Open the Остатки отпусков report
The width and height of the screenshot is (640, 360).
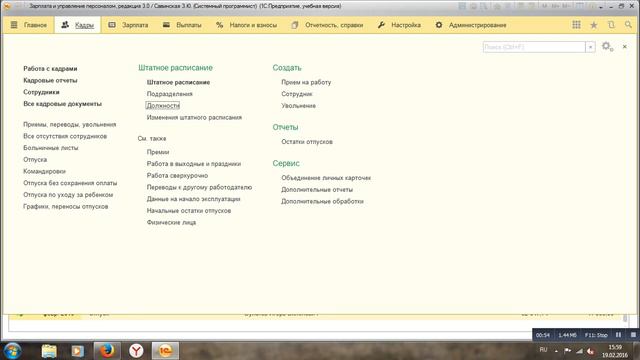point(307,142)
